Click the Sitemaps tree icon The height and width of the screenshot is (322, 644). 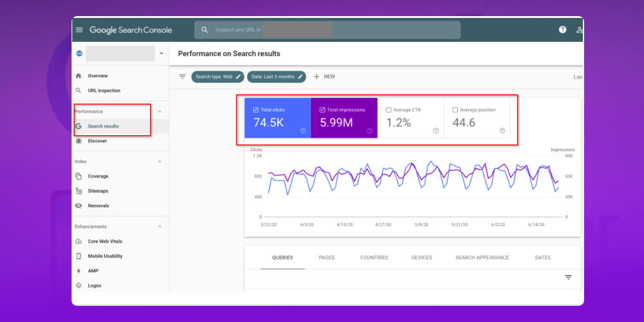79,191
